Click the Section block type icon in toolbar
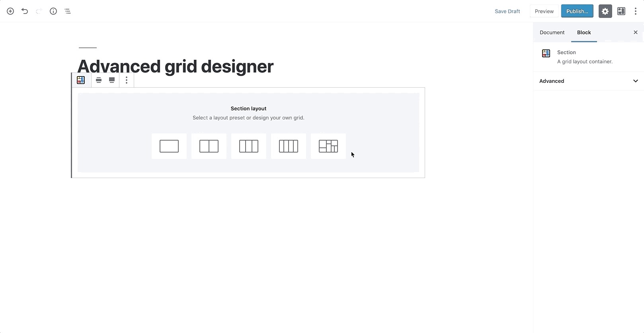This screenshot has width=644, height=333. click(81, 80)
